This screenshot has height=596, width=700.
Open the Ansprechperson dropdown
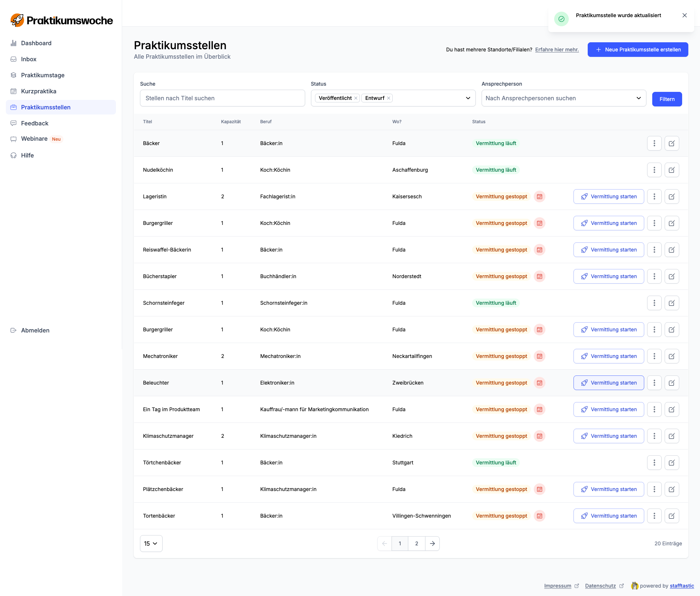638,98
